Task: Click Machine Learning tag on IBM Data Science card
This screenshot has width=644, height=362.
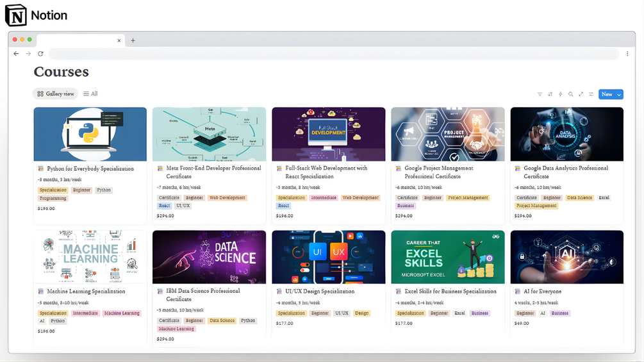Action: (176, 329)
